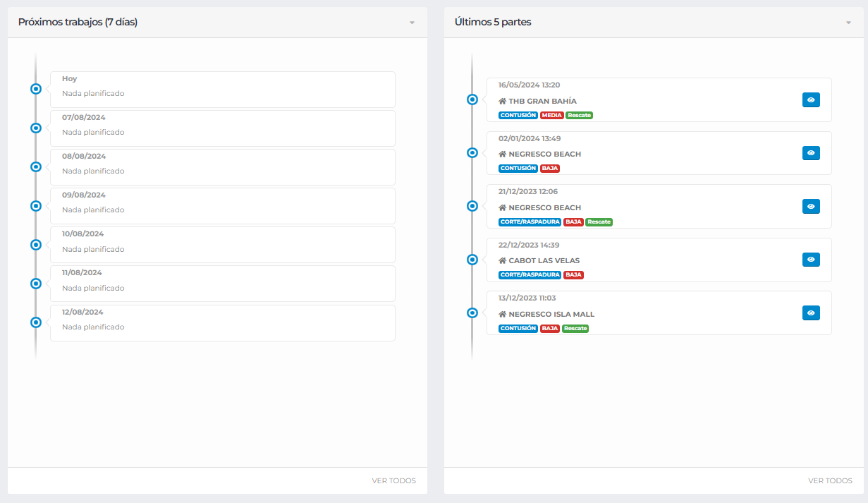Open eye button for 21/12/2023 NEGRESCO BEACH
This screenshot has width=868, height=503.
811,206
